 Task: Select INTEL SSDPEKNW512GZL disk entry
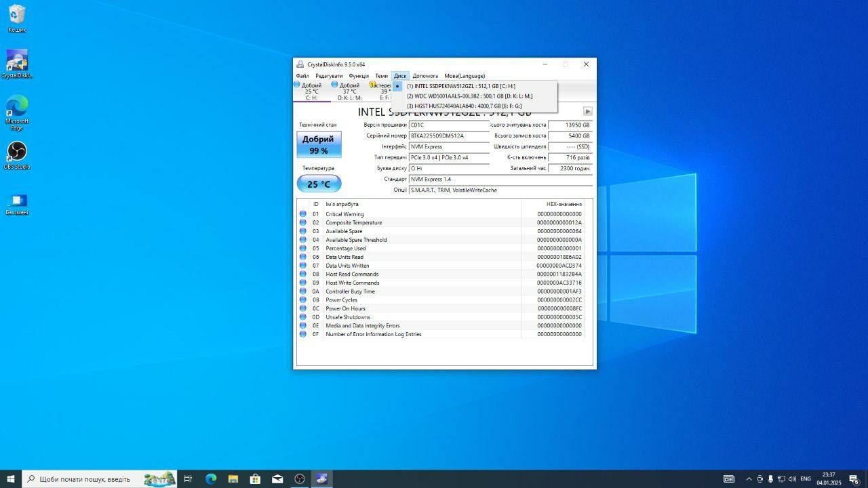point(475,86)
